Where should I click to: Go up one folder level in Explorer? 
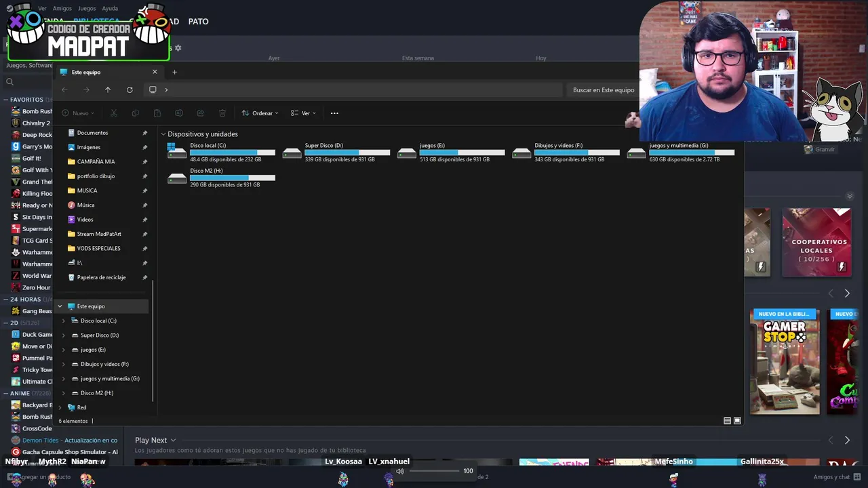tap(108, 89)
